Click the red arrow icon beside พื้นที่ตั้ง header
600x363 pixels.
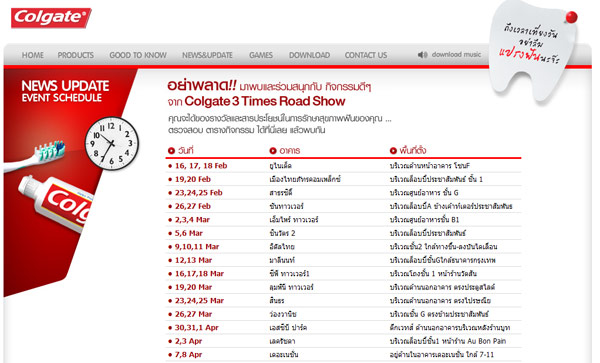(393, 151)
